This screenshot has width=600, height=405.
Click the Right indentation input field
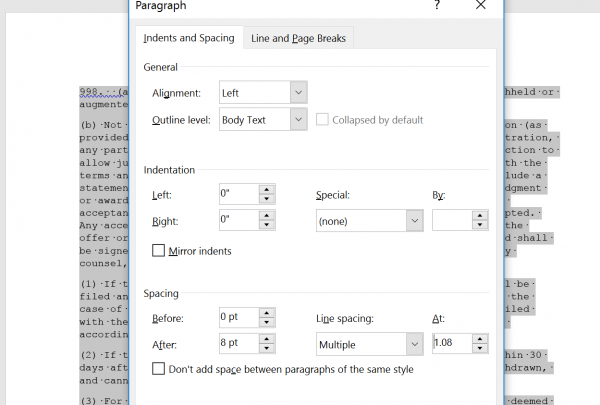click(239, 220)
